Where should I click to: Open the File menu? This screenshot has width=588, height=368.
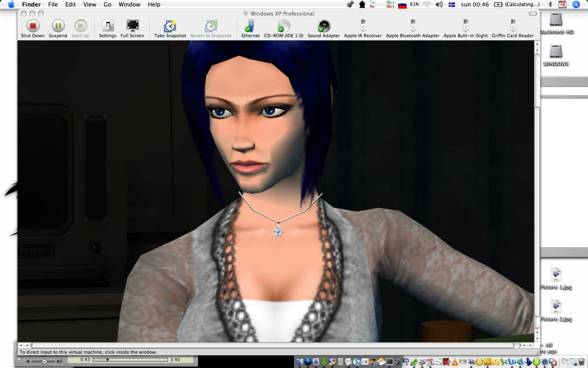(x=53, y=4)
